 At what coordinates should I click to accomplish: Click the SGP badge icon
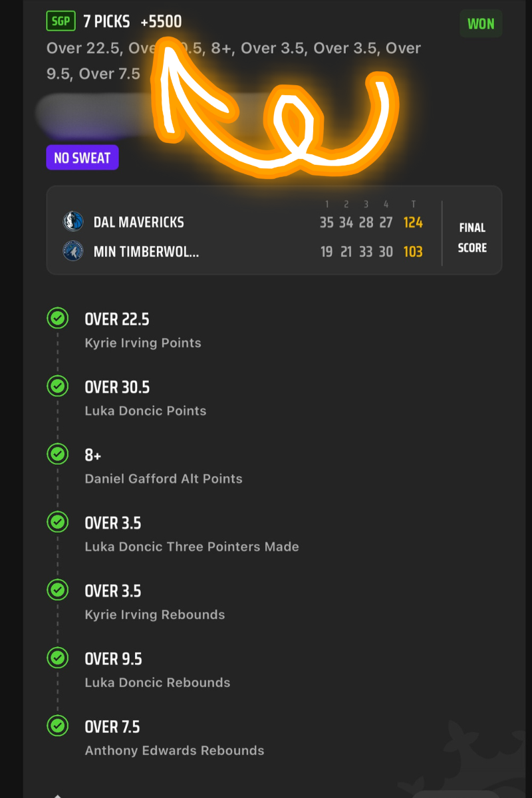61,21
